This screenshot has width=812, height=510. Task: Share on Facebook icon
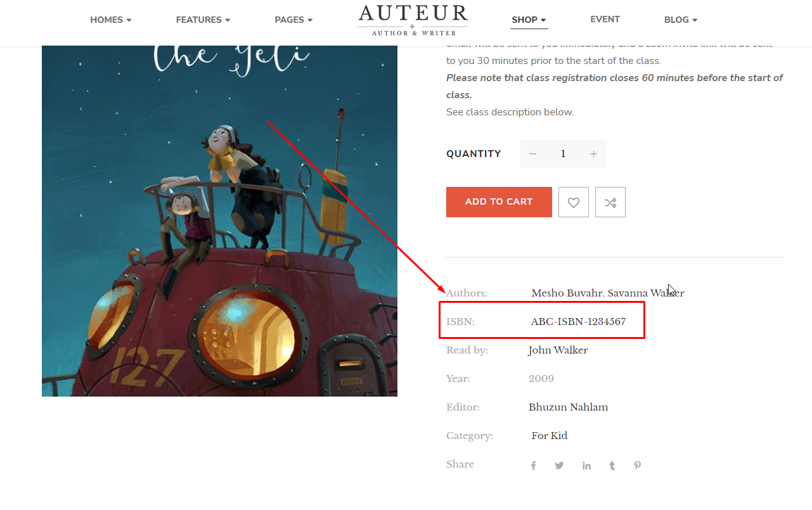(534, 466)
